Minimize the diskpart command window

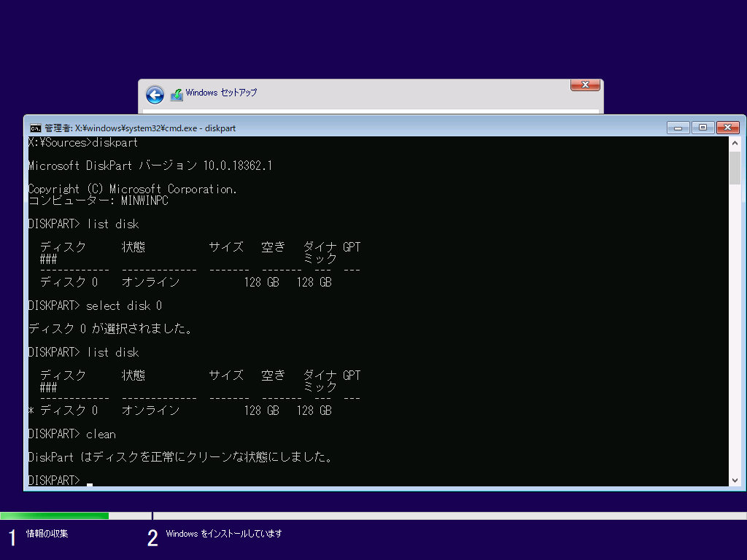pos(678,128)
